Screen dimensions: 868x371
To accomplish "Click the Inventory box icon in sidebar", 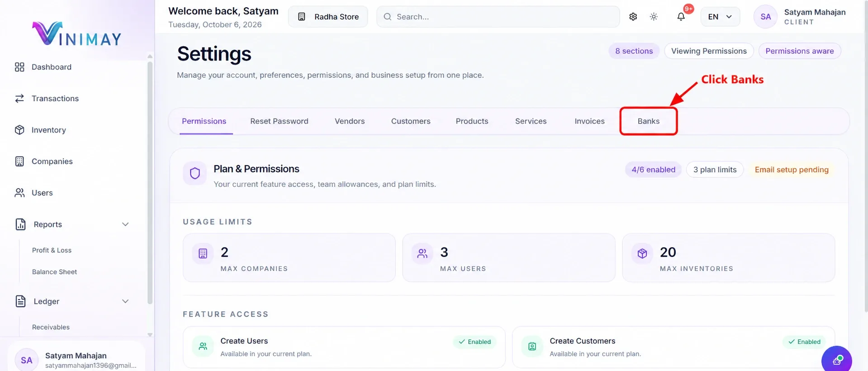I will 19,130.
